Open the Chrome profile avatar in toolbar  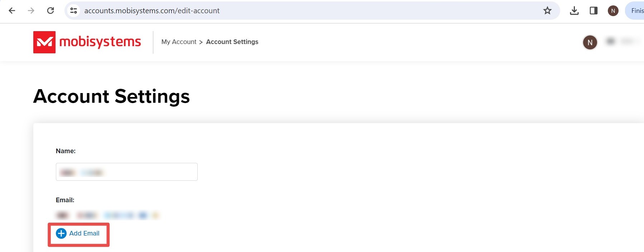(613, 11)
